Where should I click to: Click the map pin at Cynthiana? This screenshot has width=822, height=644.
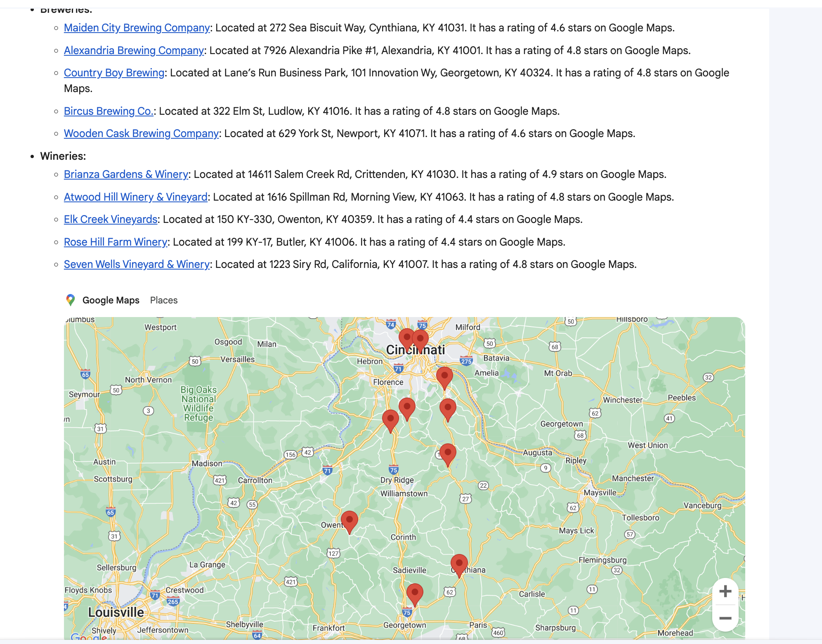tap(459, 564)
